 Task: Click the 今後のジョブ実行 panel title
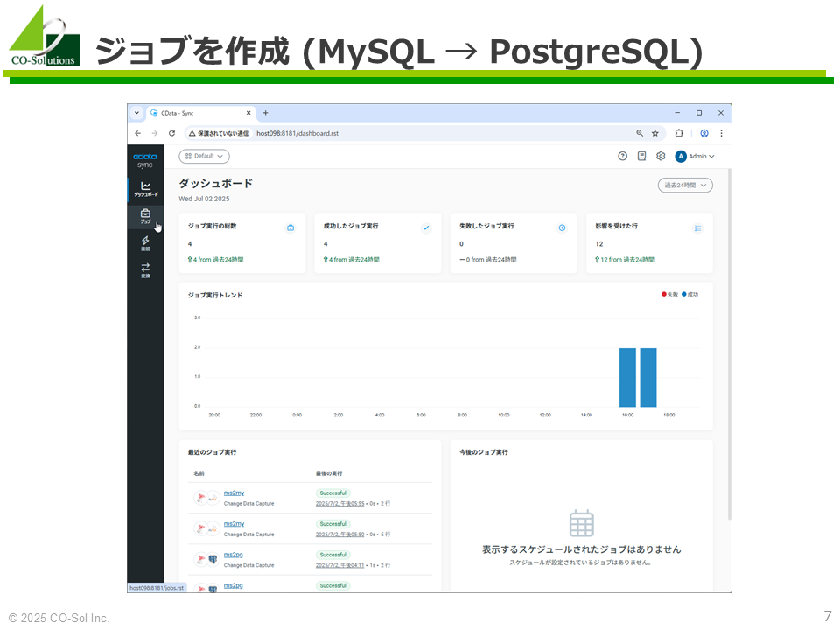(x=484, y=452)
